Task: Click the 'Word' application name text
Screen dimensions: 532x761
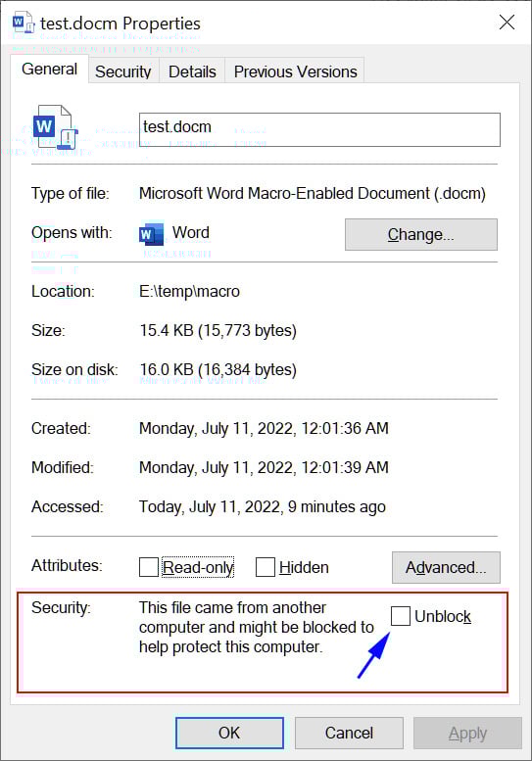Action: pyautogui.click(x=191, y=232)
